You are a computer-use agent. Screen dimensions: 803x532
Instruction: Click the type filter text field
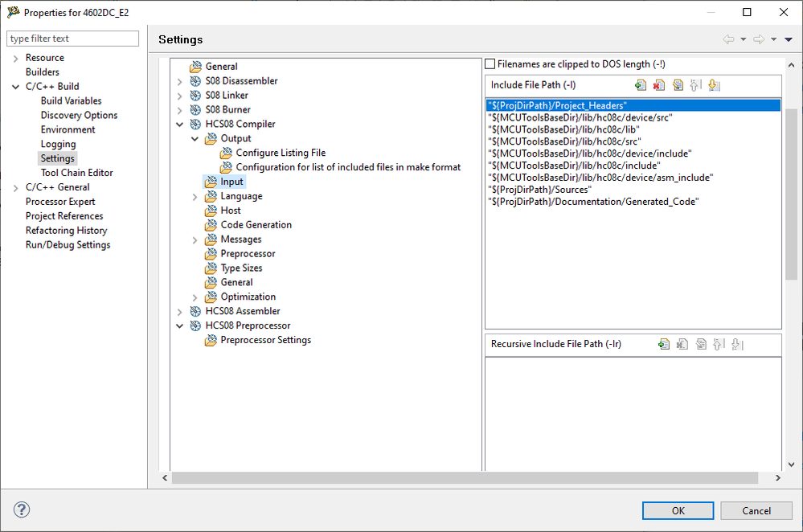pos(72,39)
